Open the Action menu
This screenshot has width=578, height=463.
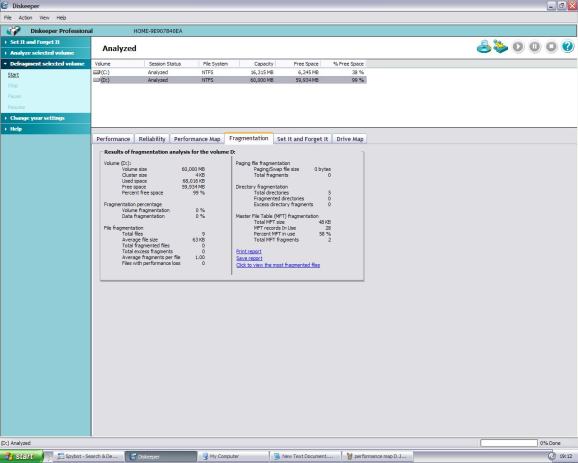tap(25, 18)
